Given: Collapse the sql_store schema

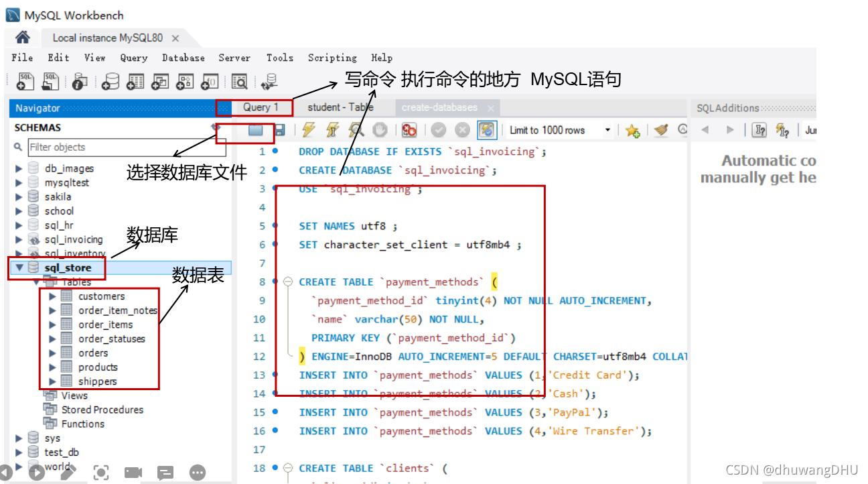Looking at the screenshot, I should click(19, 268).
